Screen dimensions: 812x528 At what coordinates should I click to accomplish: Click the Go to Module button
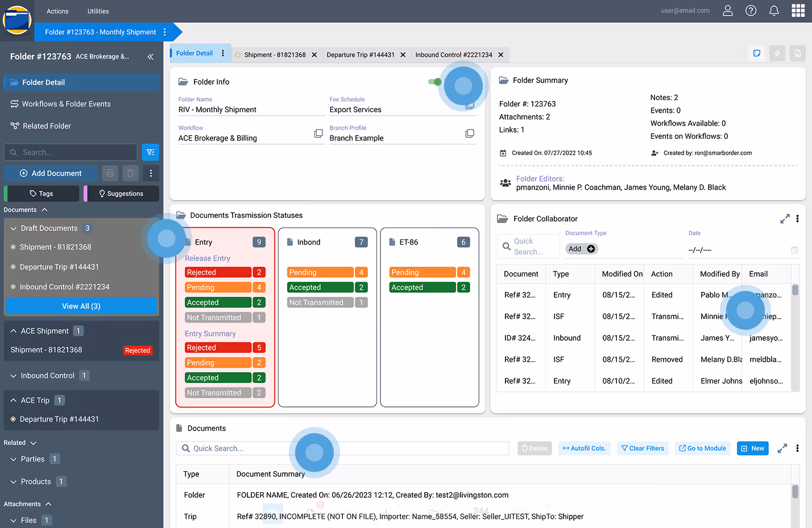703,448
